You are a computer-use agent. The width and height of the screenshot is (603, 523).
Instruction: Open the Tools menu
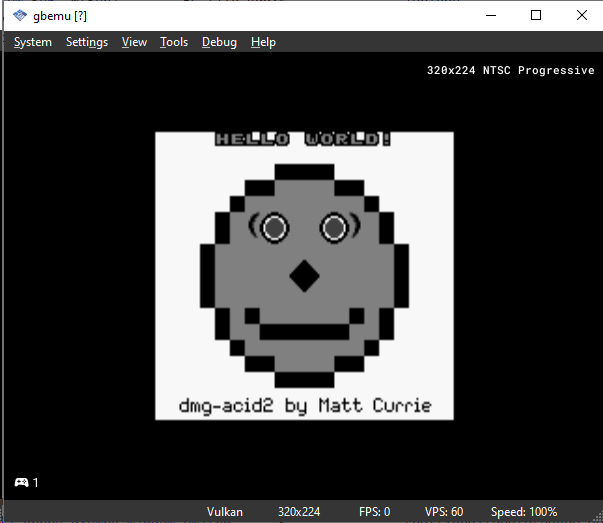[174, 42]
